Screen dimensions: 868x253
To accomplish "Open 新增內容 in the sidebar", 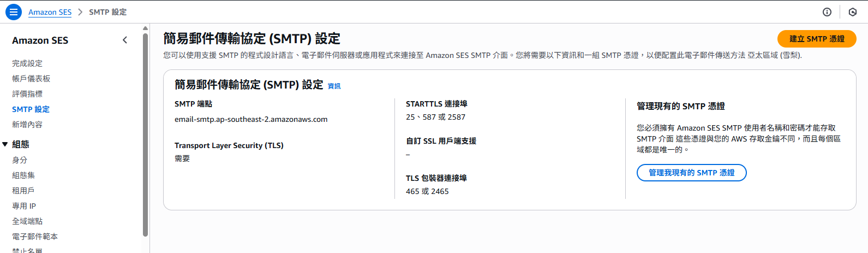I will [x=27, y=125].
